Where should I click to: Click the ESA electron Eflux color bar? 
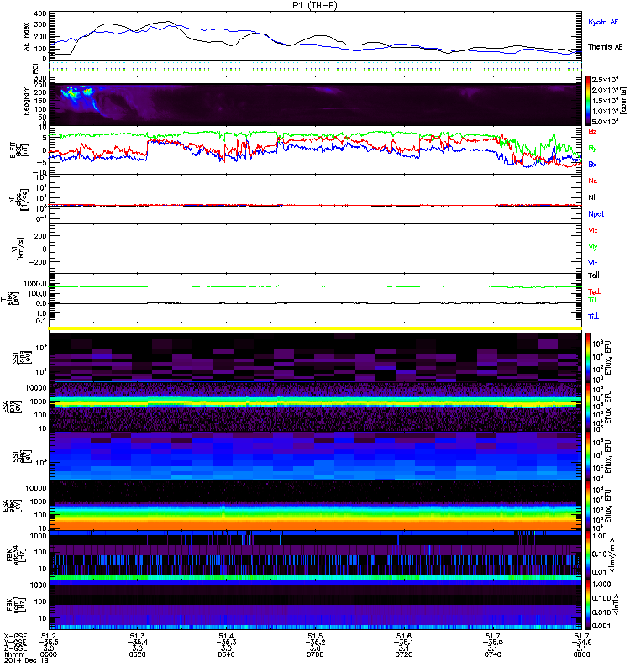(x=588, y=506)
